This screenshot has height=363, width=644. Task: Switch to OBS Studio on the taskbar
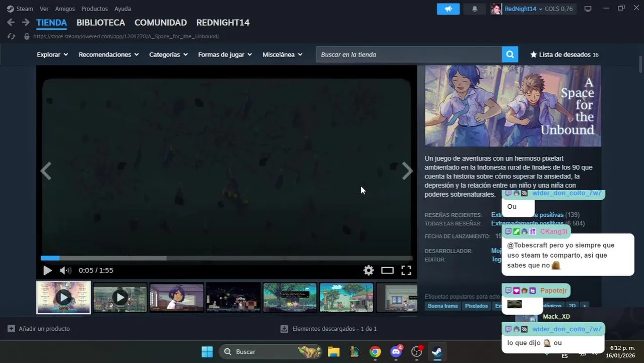pos(417,351)
